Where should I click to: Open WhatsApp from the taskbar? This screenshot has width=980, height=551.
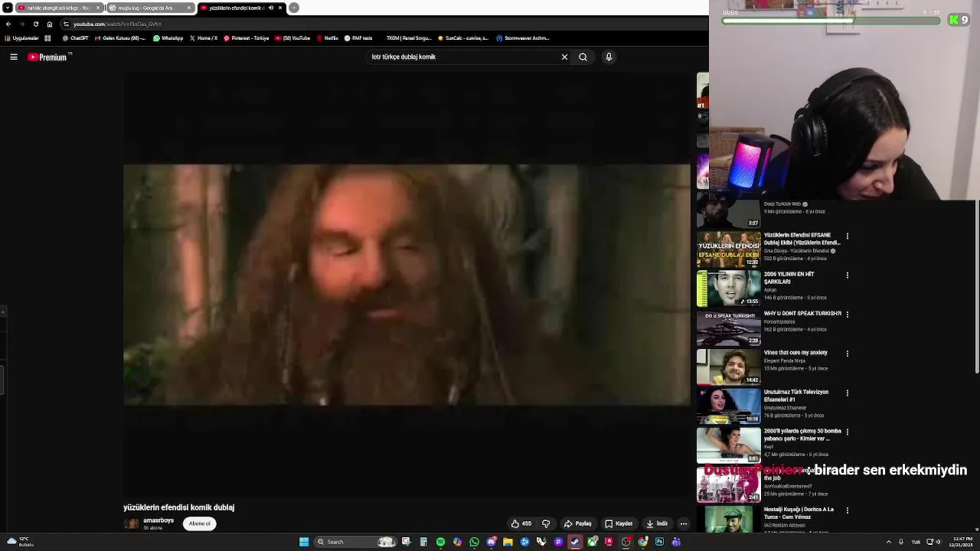tap(474, 542)
